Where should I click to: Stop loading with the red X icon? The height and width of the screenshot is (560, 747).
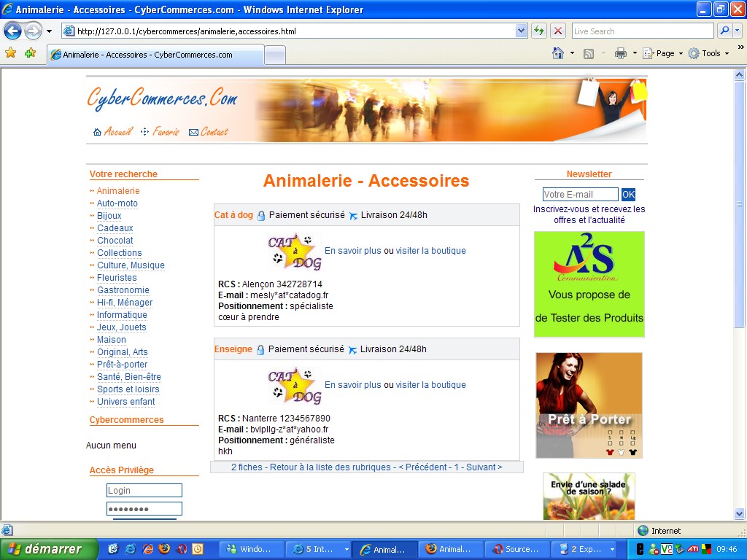point(558,31)
